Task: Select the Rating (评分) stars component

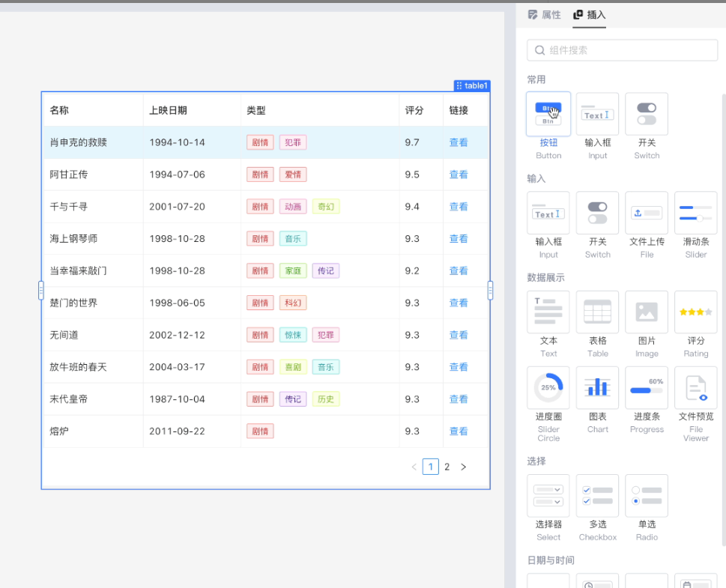Action: (695, 312)
